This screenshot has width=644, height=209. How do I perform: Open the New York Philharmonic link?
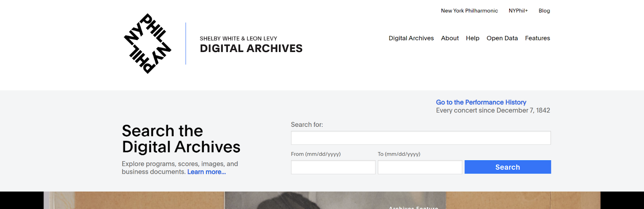[469, 11]
